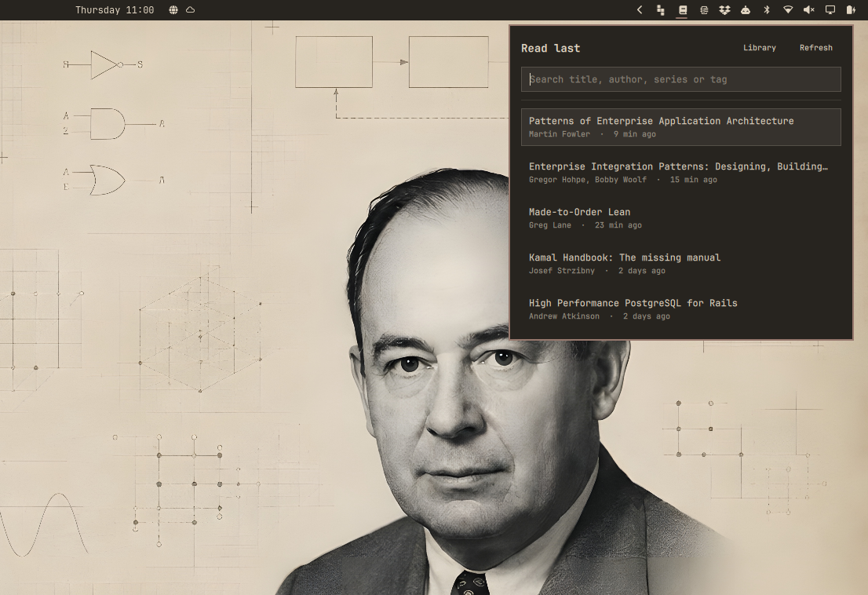The height and width of the screenshot is (595, 868).
Task: Open the Bluetooth menu
Action: (x=767, y=10)
